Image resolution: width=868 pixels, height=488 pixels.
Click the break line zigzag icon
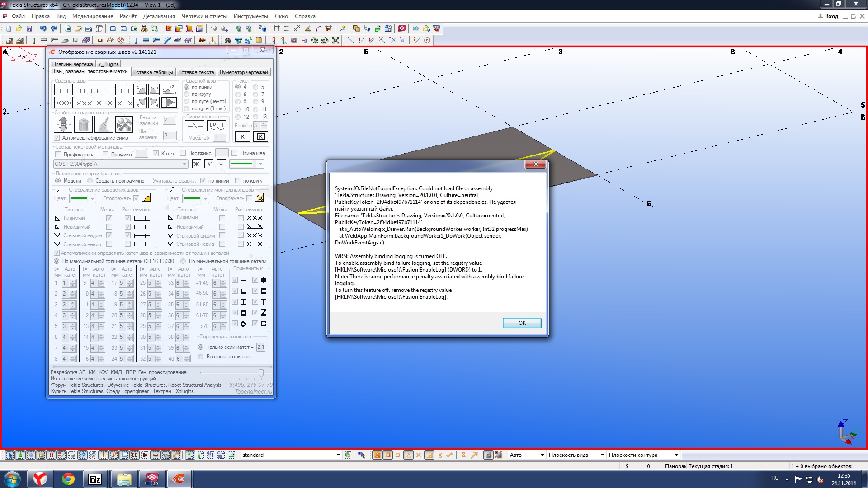coord(195,126)
